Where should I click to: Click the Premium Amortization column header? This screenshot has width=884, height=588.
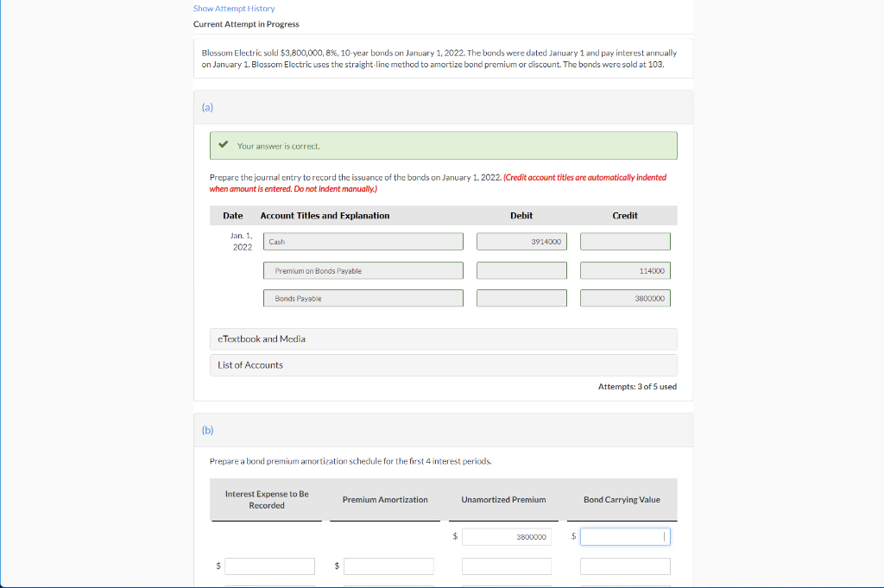385,499
